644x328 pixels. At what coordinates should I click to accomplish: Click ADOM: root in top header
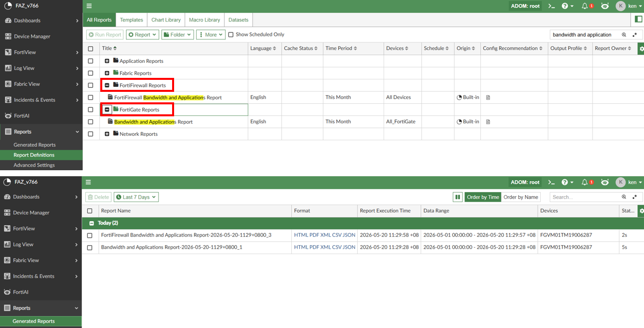pos(525,6)
